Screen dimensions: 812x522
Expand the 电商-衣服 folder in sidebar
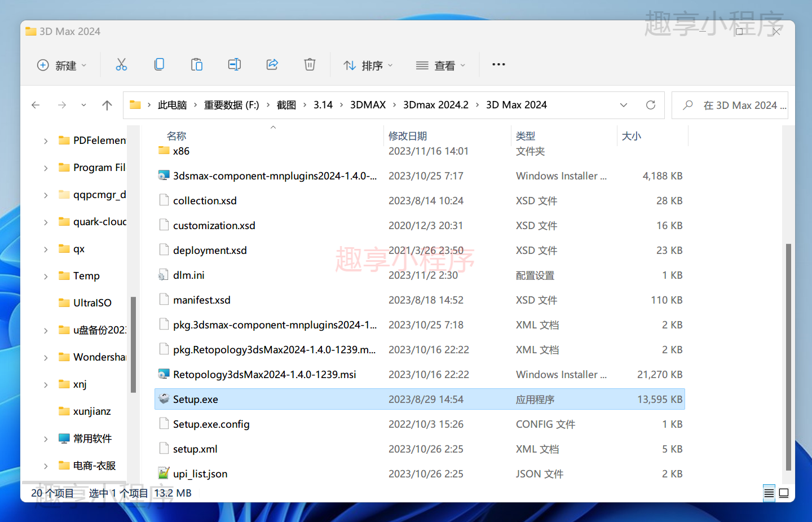tap(46, 466)
